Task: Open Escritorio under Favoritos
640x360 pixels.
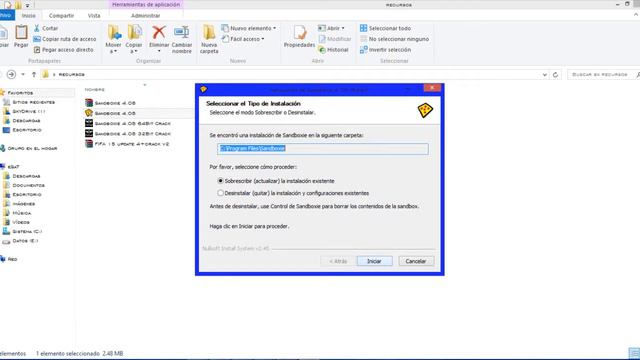Action: 22,130
